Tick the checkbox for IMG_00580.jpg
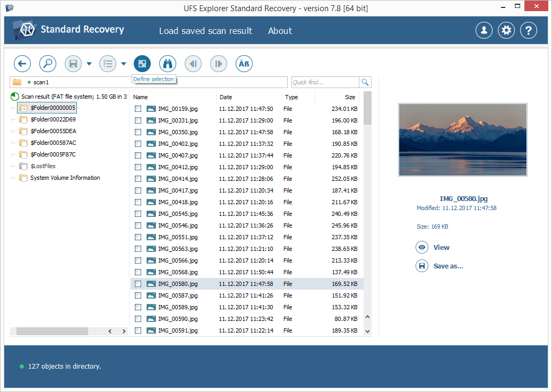552x392 pixels. [138, 283]
